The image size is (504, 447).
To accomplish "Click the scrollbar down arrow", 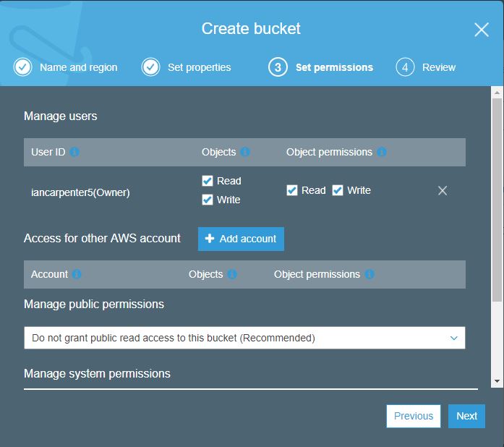I will click(x=497, y=381).
